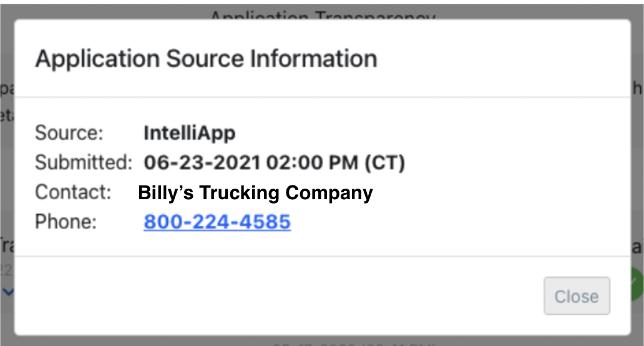Click the truncated "h" text at right edge

tap(637, 87)
